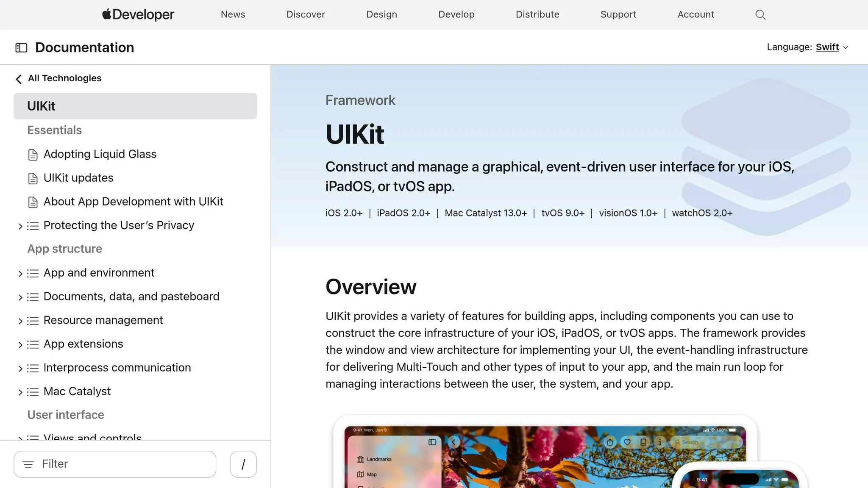Click the page icon next to About App Development with UIKit

(33, 202)
